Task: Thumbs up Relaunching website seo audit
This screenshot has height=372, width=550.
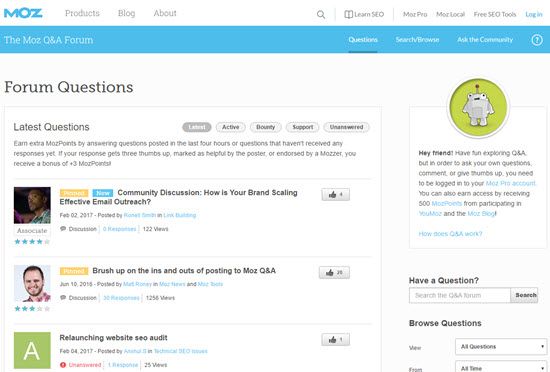Action: click(336, 339)
